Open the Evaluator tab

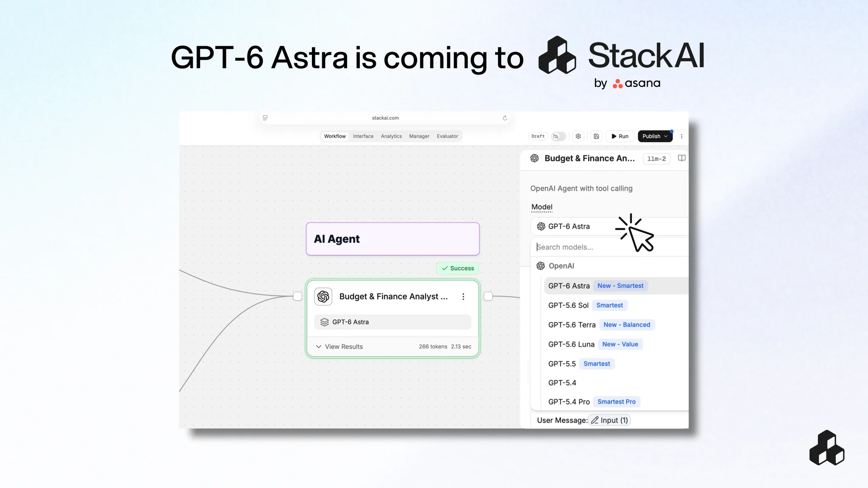click(x=447, y=136)
